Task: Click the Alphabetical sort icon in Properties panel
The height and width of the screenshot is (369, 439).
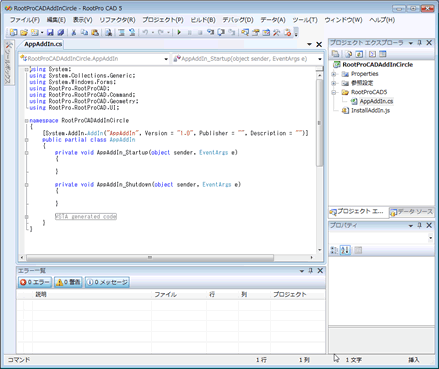Action: pos(345,250)
